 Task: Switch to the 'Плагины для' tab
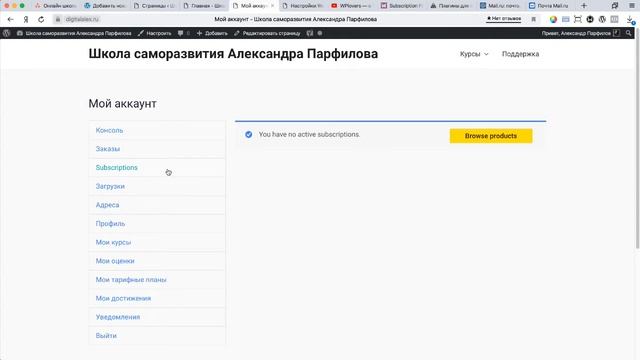tap(451, 6)
